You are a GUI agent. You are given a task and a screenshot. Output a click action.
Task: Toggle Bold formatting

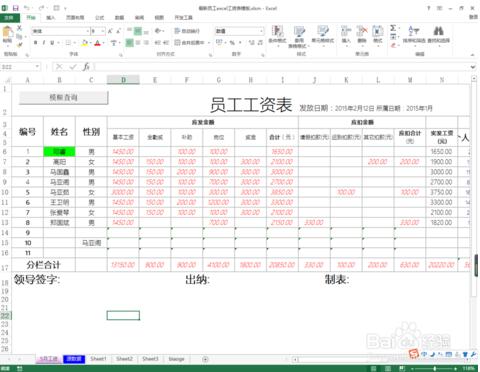(x=35, y=43)
